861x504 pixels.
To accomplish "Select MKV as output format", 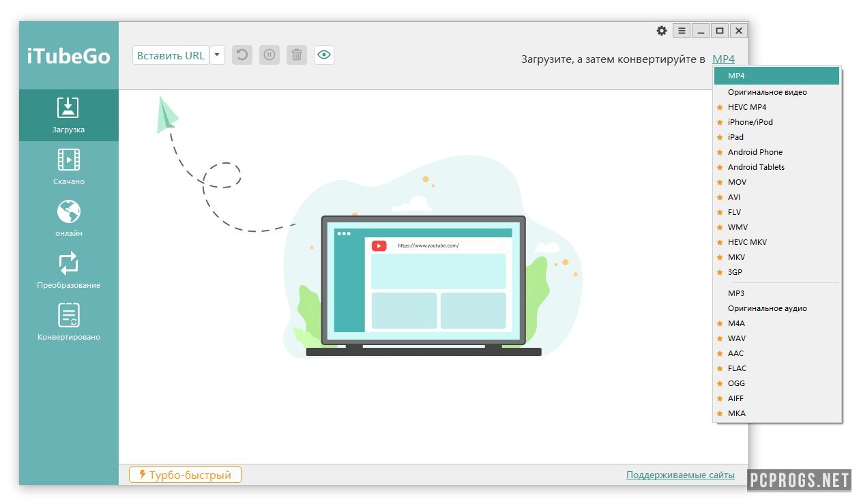I will 735,257.
